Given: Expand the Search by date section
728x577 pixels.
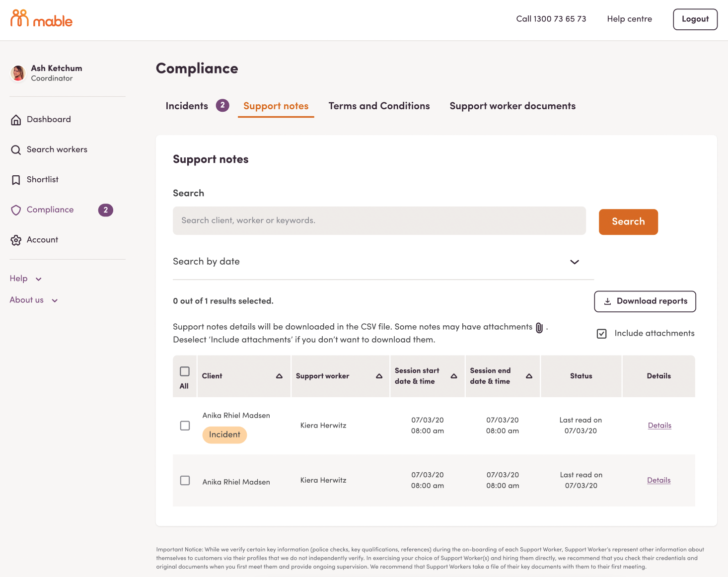Looking at the screenshot, I should coord(575,262).
